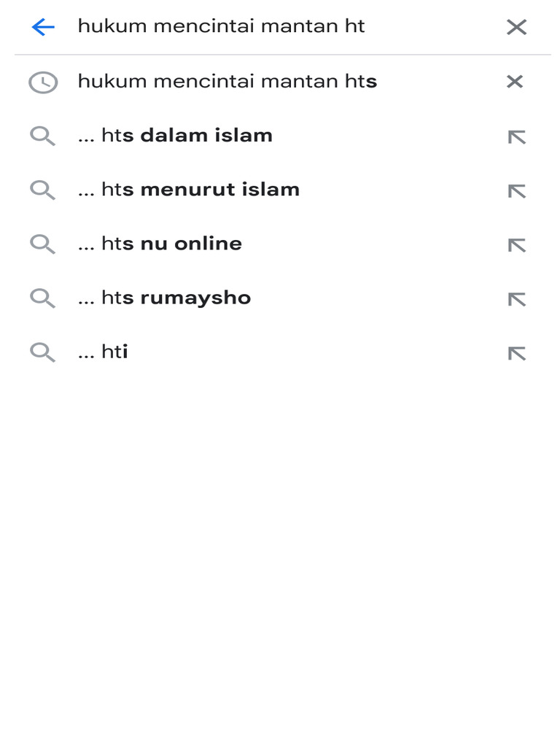Tap the blue back arrow
Image resolution: width=560 pixels, height=747 pixels.
pyautogui.click(x=43, y=27)
